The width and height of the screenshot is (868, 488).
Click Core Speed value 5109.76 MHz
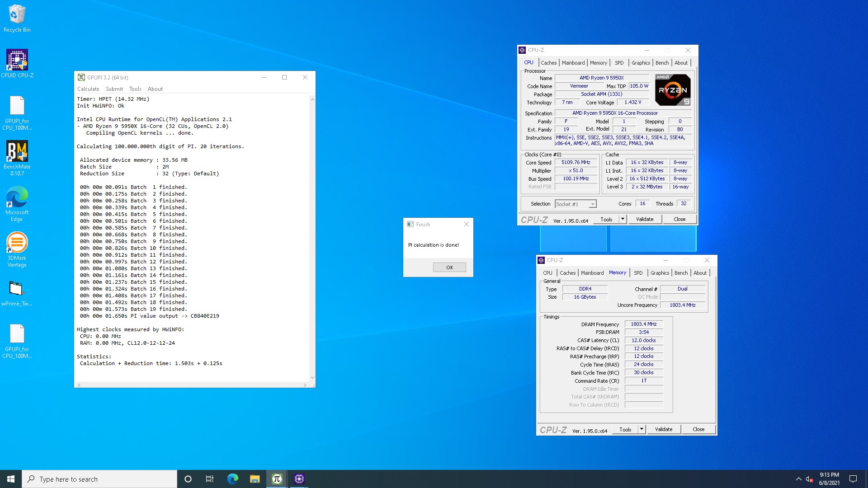click(x=576, y=163)
